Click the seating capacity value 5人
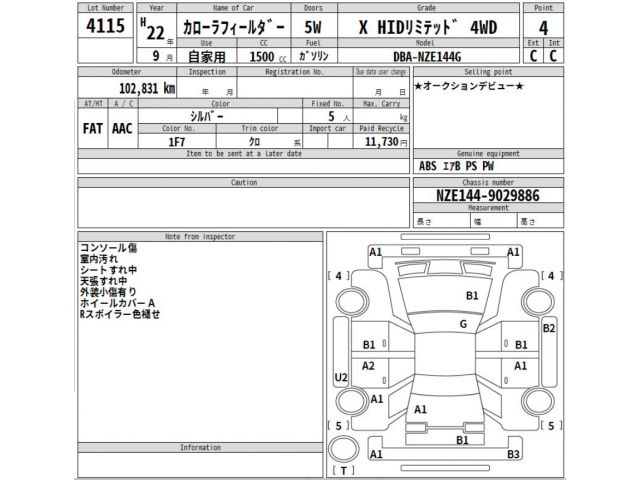The height and width of the screenshot is (480, 640). (x=339, y=117)
